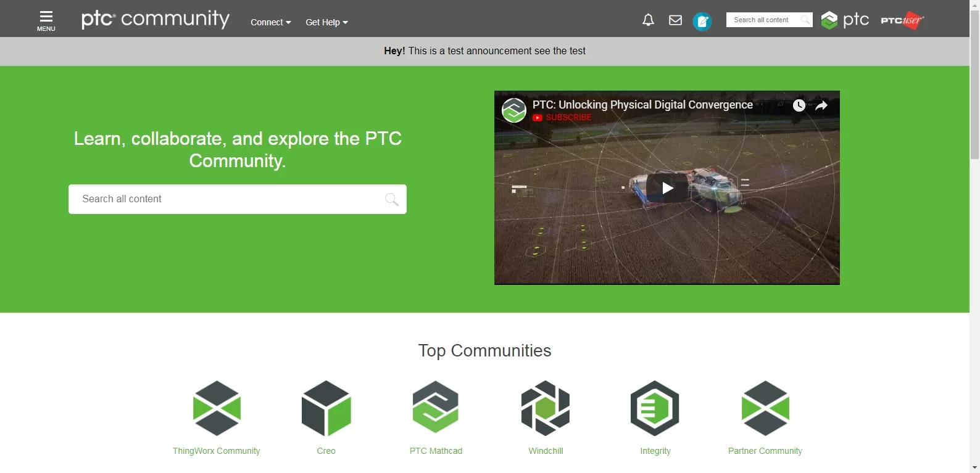Play the PTC video

[x=667, y=187]
